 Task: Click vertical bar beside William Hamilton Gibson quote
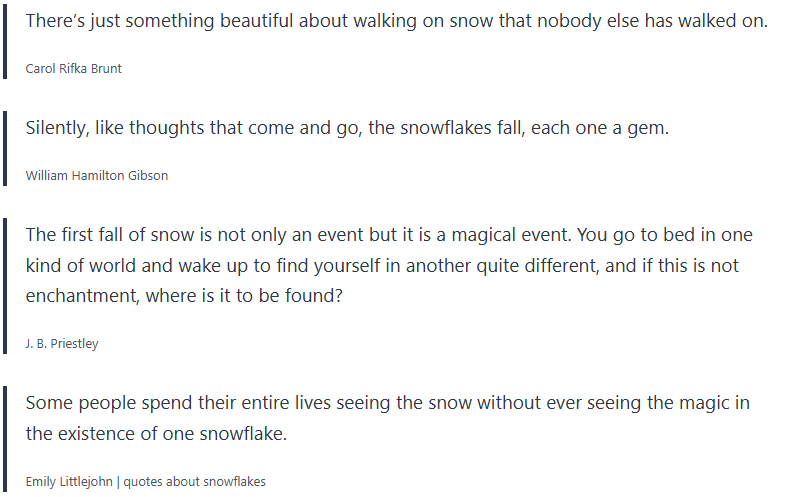coord(6,150)
